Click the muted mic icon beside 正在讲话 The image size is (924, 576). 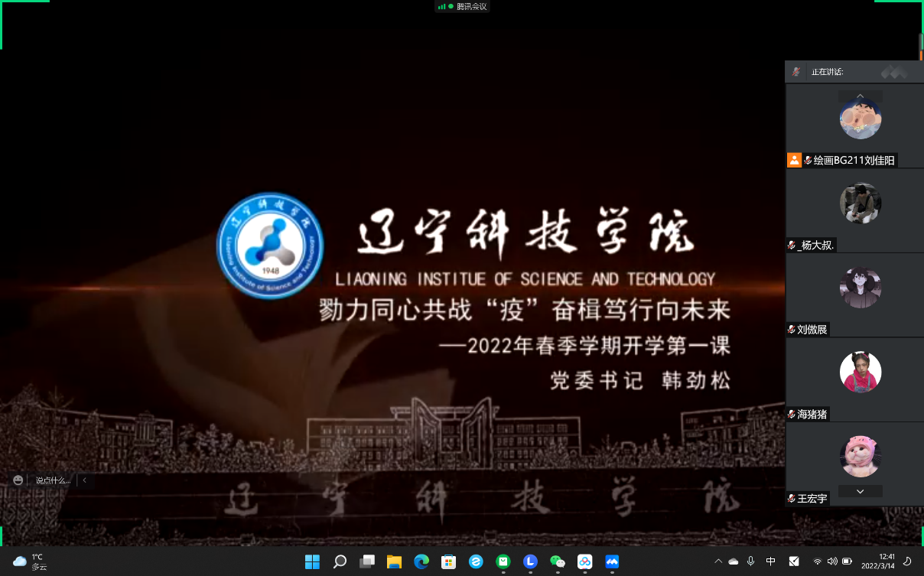click(796, 71)
